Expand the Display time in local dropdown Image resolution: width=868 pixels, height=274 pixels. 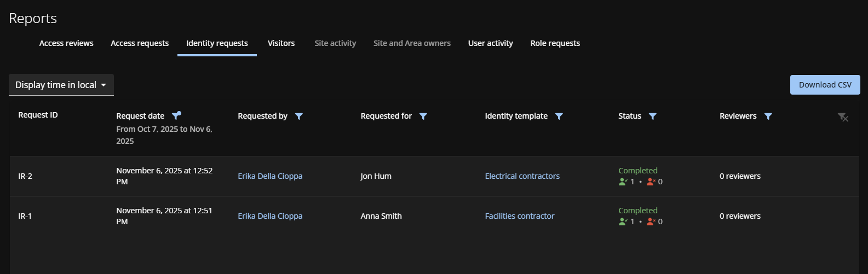tap(61, 85)
